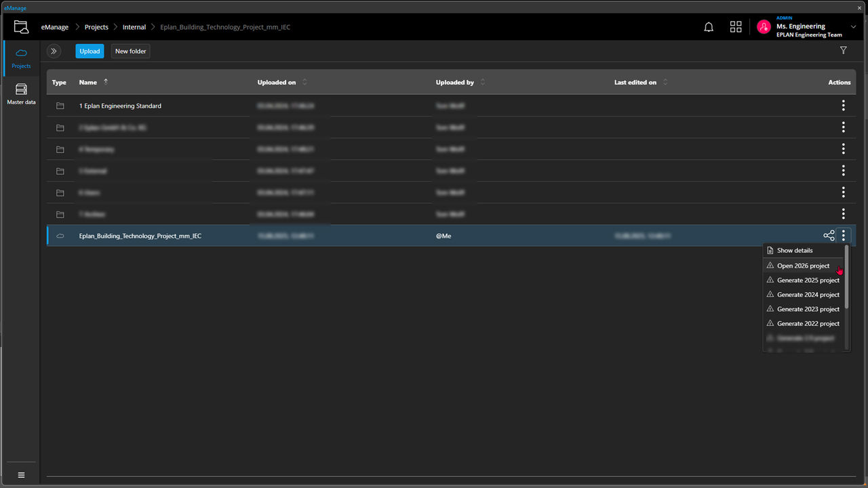Click the context menu scrollbar
The image size is (868, 488).
click(847, 278)
